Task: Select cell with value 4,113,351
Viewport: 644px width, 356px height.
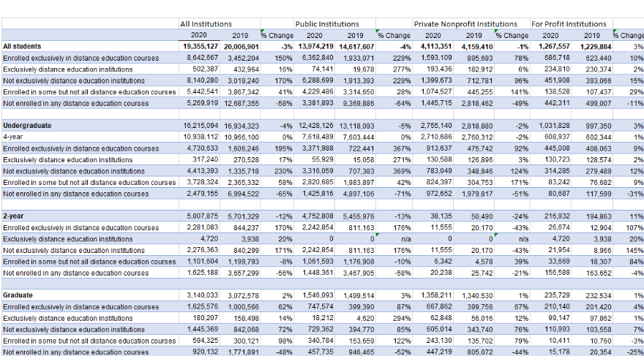Action: pyautogui.click(x=433, y=47)
